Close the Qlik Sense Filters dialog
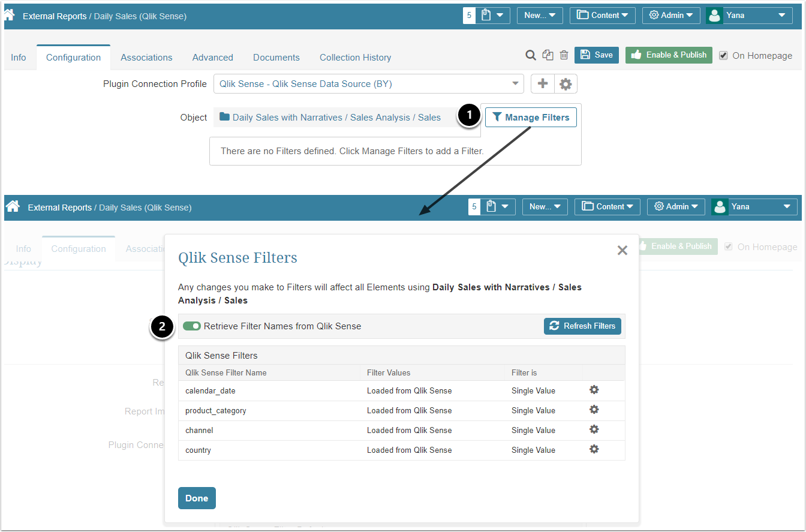Image resolution: width=806 pixels, height=532 pixels. tap(622, 251)
